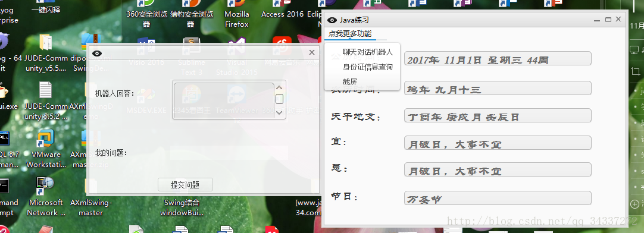Close the chatbot dialog window
This screenshot has height=233, width=644.
pyautogui.click(x=312, y=52)
